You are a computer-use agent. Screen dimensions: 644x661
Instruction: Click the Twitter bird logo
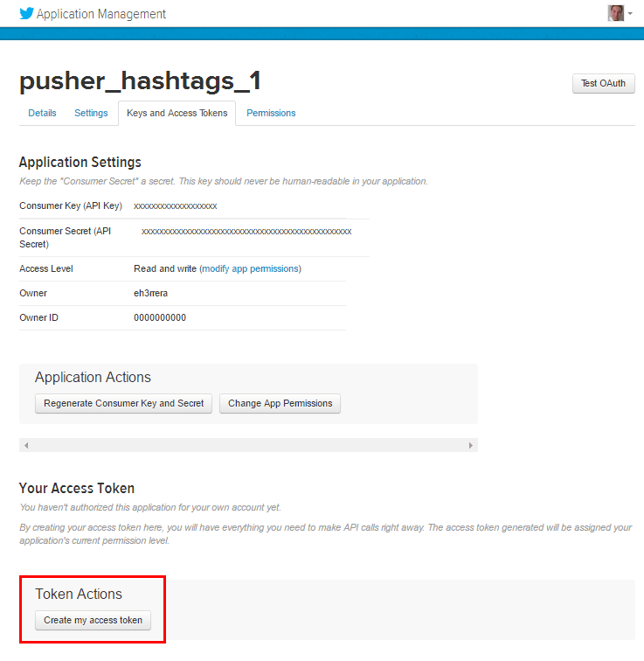[x=26, y=13]
